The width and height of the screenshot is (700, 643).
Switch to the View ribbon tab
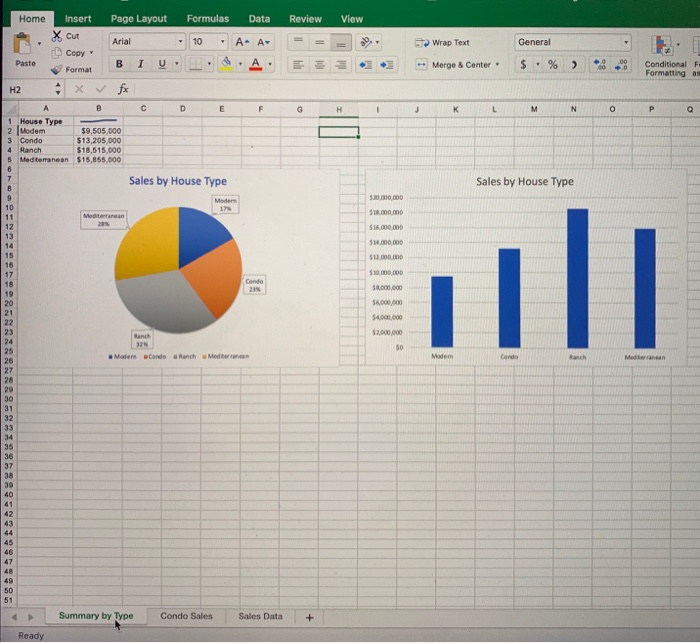[352, 19]
